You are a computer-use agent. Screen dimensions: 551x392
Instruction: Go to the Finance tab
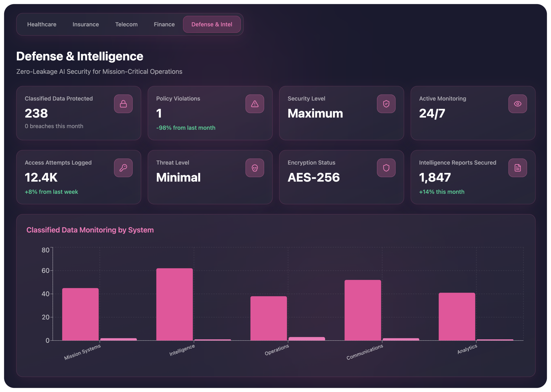tap(164, 24)
